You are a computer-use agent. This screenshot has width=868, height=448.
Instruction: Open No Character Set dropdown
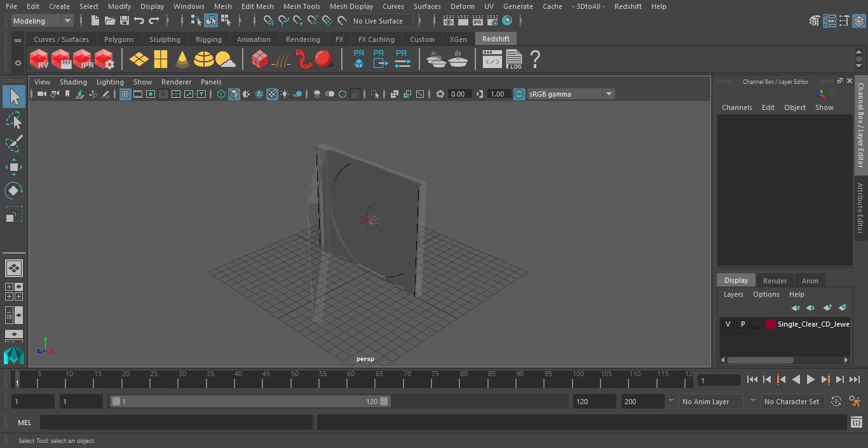coord(792,402)
